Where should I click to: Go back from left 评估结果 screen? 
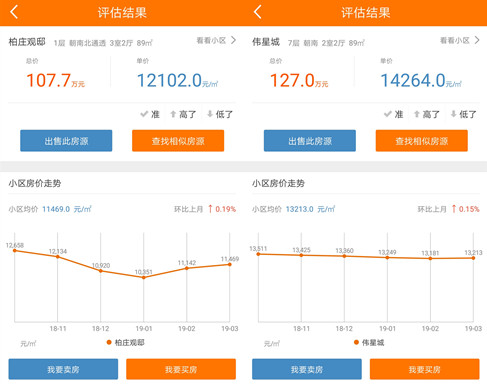[14, 12]
